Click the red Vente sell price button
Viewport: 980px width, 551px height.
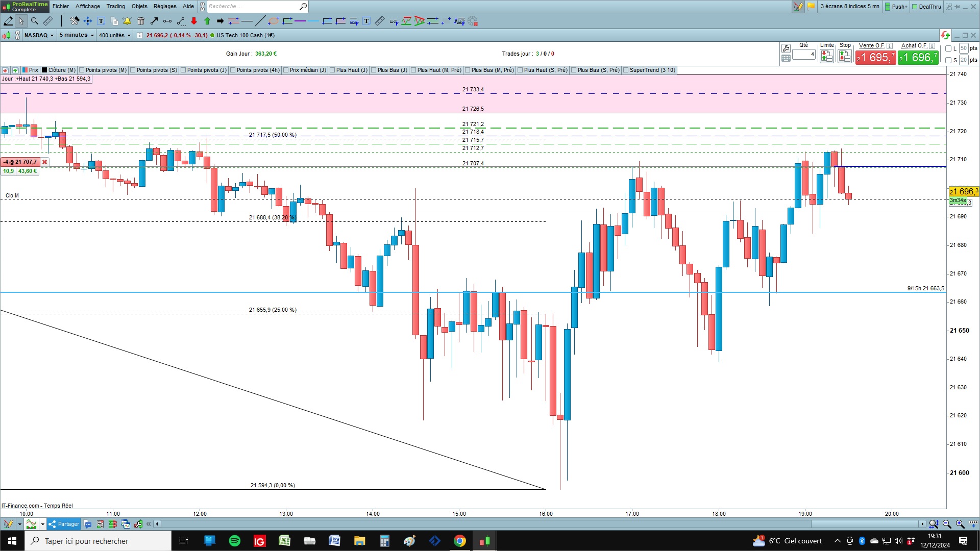(875, 58)
